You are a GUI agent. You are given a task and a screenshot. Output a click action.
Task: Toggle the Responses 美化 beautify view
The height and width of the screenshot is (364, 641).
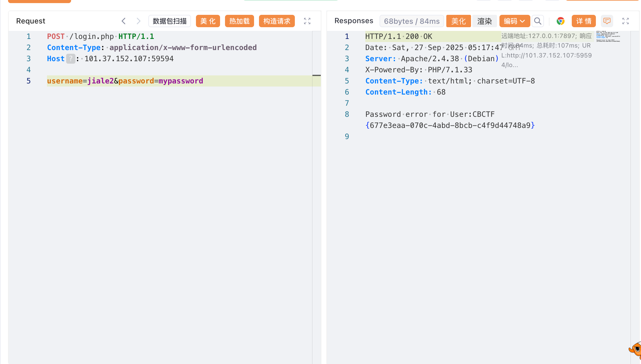(458, 21)
